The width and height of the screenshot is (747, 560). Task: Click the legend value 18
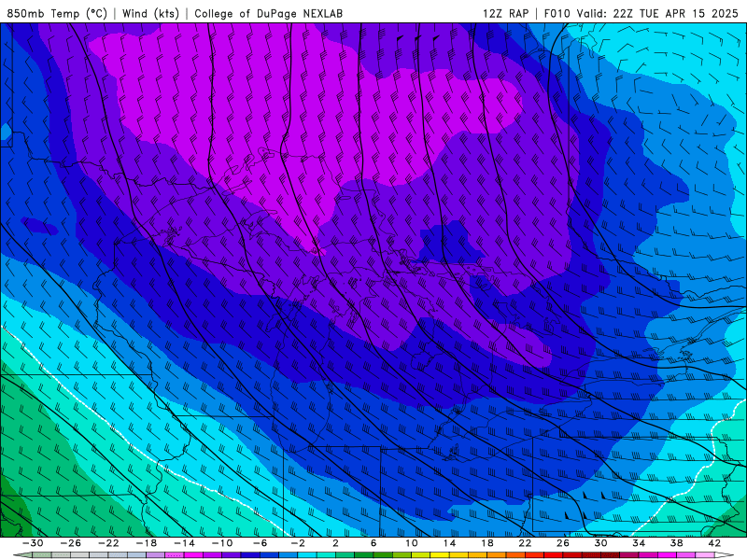486,543
